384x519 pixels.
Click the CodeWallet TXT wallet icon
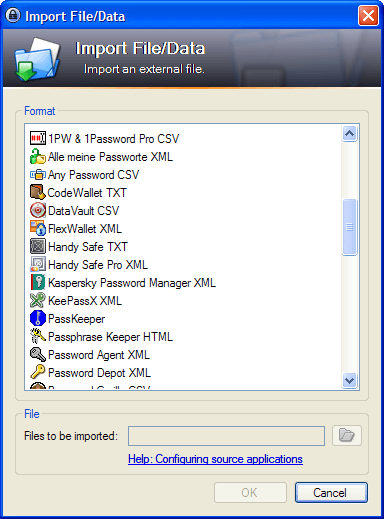pos(38,192)
